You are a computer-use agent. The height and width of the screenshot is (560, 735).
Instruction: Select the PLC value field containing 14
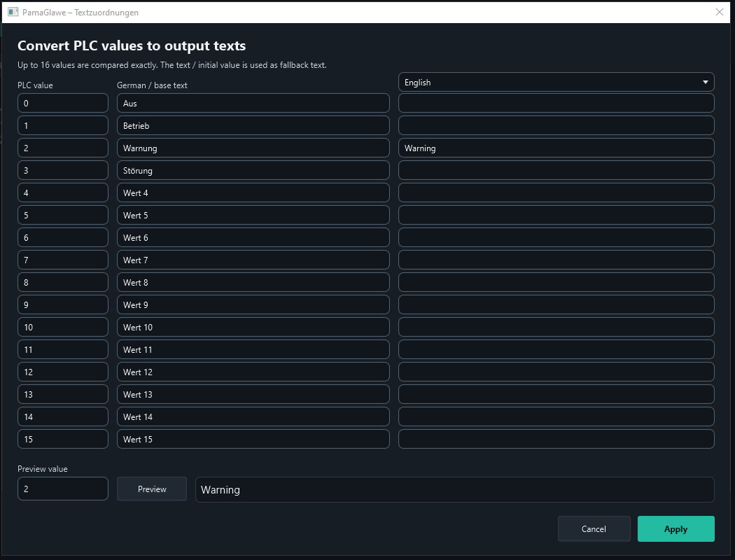(63, 416)
